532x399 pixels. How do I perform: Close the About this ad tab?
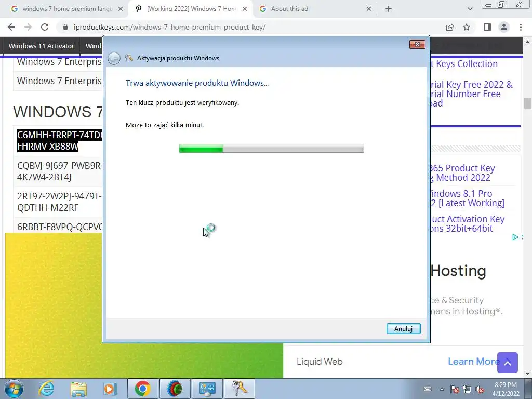[369, 9]
